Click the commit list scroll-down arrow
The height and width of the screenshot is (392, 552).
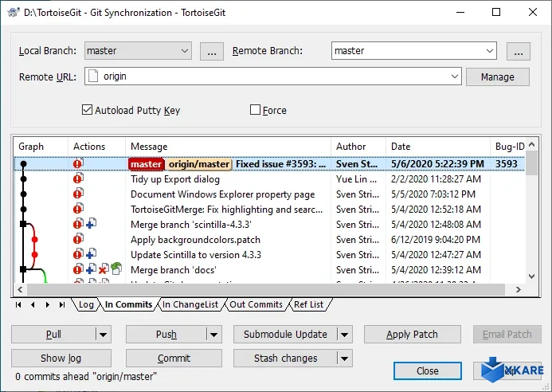[531, 276]
